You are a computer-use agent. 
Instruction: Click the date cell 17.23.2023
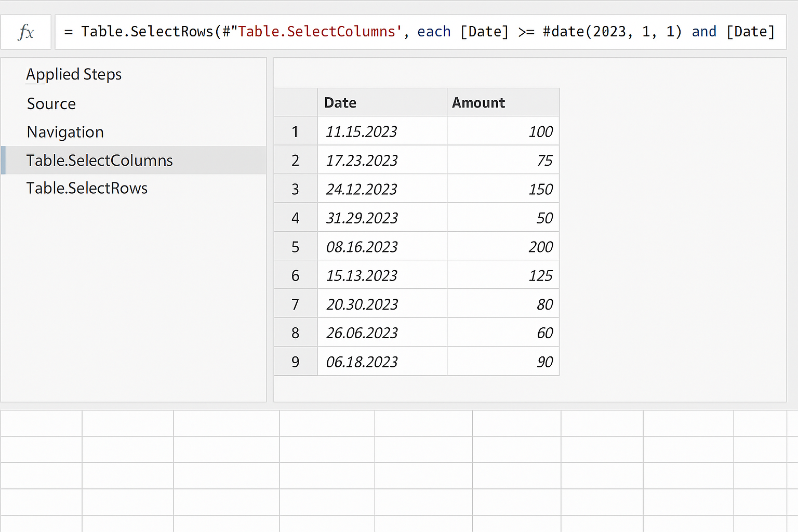click(x=382, y=159)
